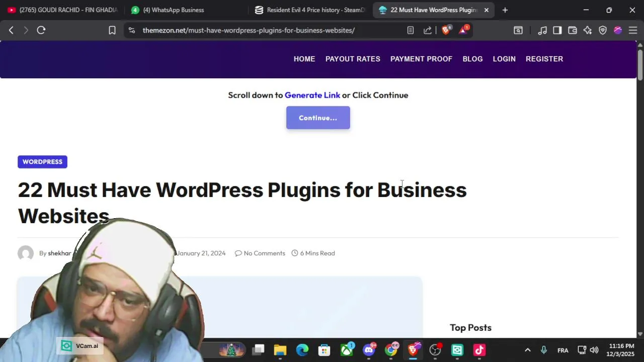
Task: Open Google Chrome from the taskbar
Action: click(391, 350)
